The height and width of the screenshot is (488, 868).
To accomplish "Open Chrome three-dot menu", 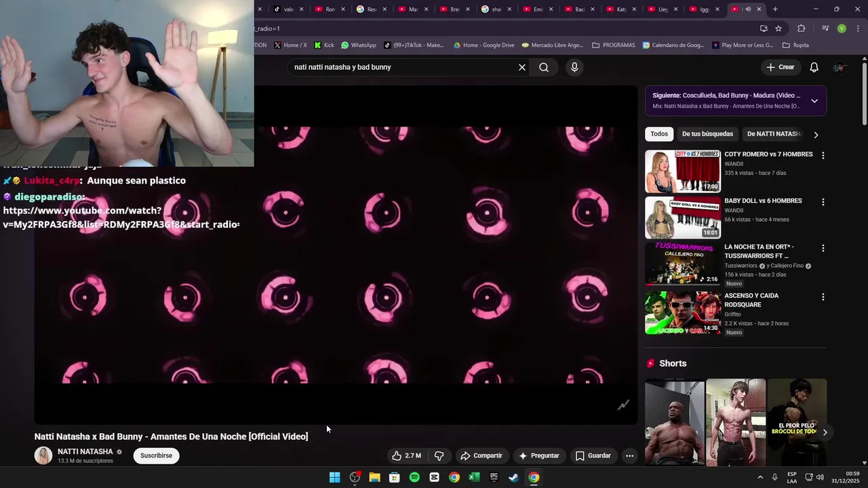I will 859,28.
